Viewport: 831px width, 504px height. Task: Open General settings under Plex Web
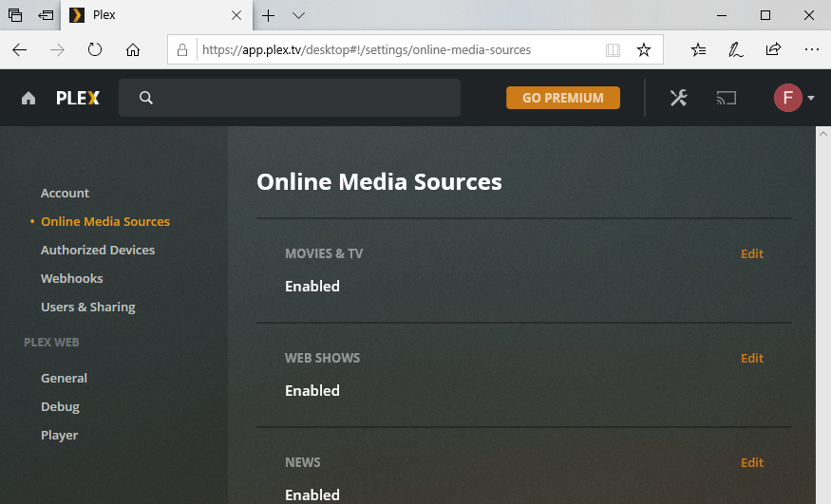click(x=65, y=378)
